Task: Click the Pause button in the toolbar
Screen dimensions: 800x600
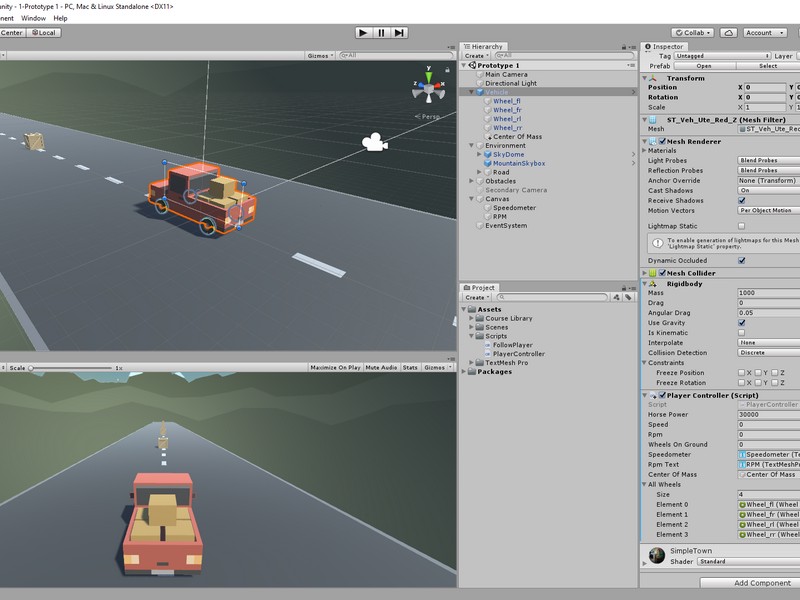Action: pyautogui.click(x=381, y=32)
